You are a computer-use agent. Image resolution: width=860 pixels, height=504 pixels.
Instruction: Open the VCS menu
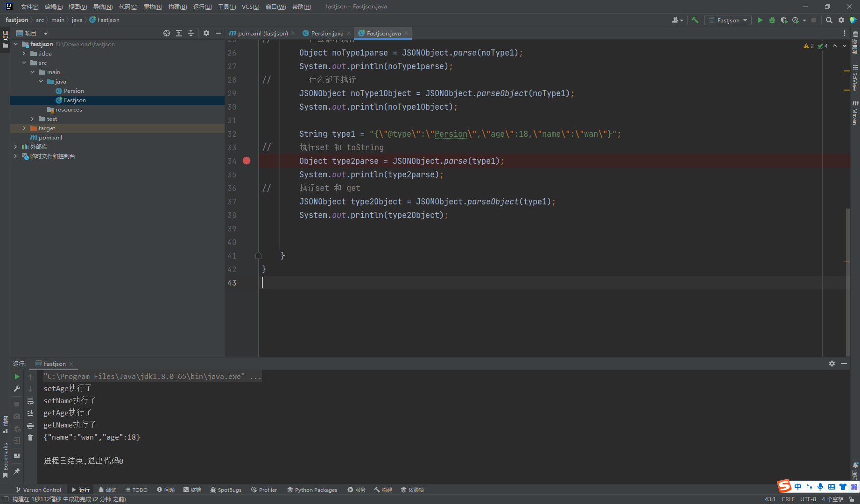pyautogui.click(x=250, y=7)
